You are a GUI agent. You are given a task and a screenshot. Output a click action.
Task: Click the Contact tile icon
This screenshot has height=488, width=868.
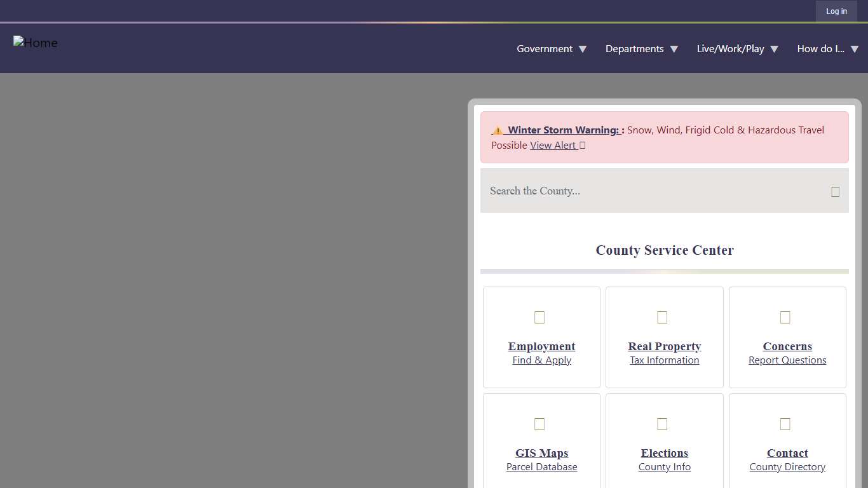click(x=785, y=424)
